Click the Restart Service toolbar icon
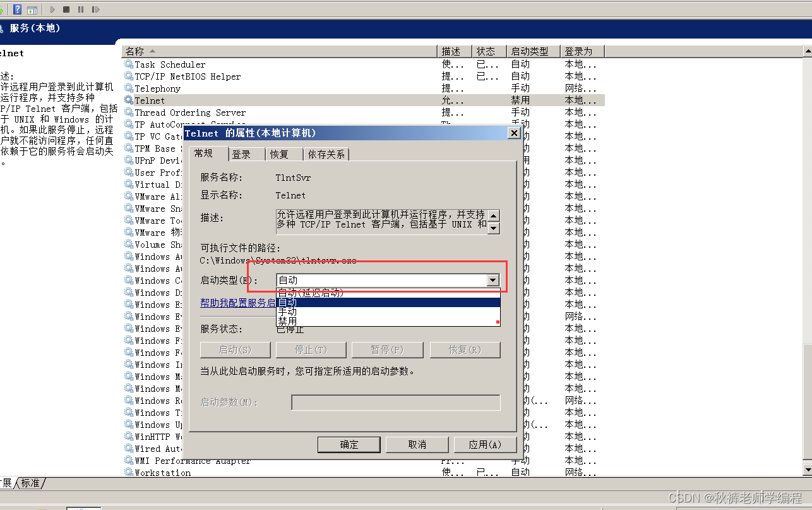 pos(96,9)
